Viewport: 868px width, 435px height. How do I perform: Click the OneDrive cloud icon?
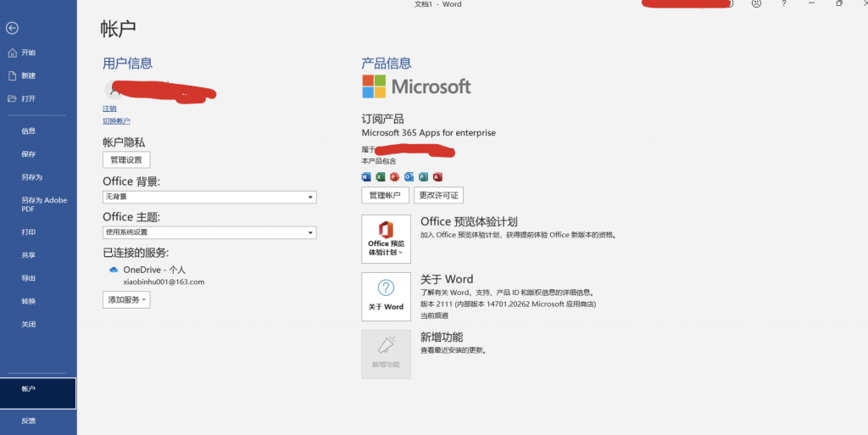coord(114,270)
